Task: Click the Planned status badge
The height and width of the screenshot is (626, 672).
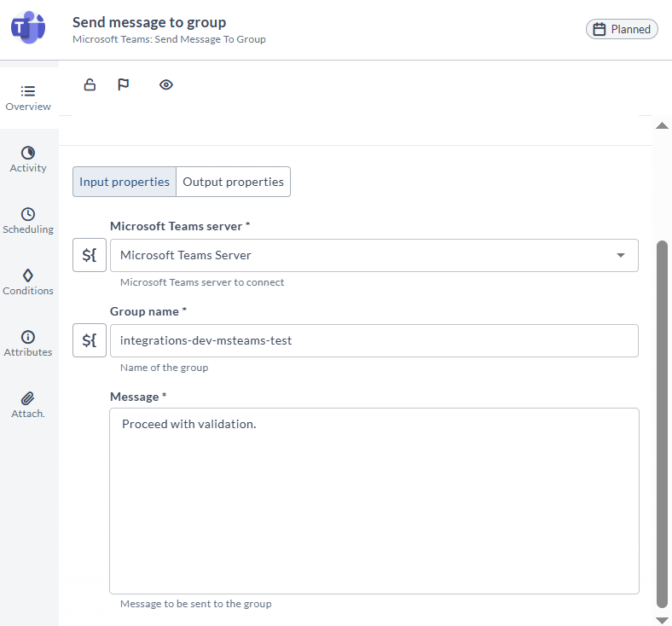Action: pos(622,29)
